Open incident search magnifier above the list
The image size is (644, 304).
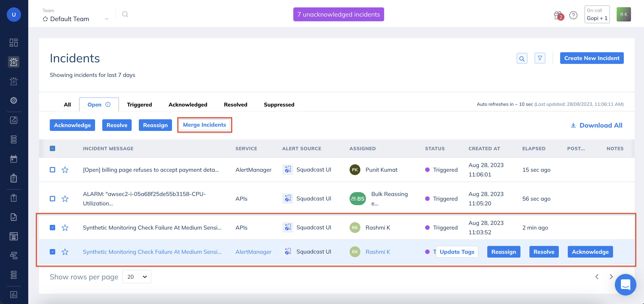click(x=522, y=58)
